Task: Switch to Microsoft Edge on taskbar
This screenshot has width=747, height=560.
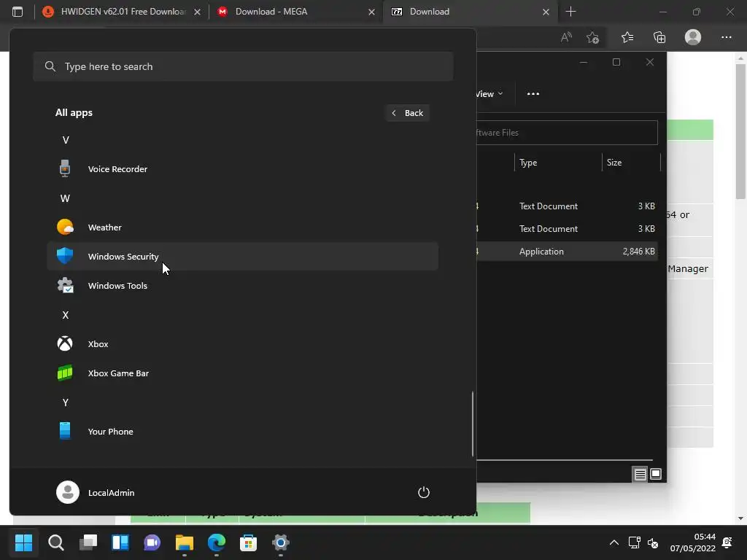Action: [216, 542]
